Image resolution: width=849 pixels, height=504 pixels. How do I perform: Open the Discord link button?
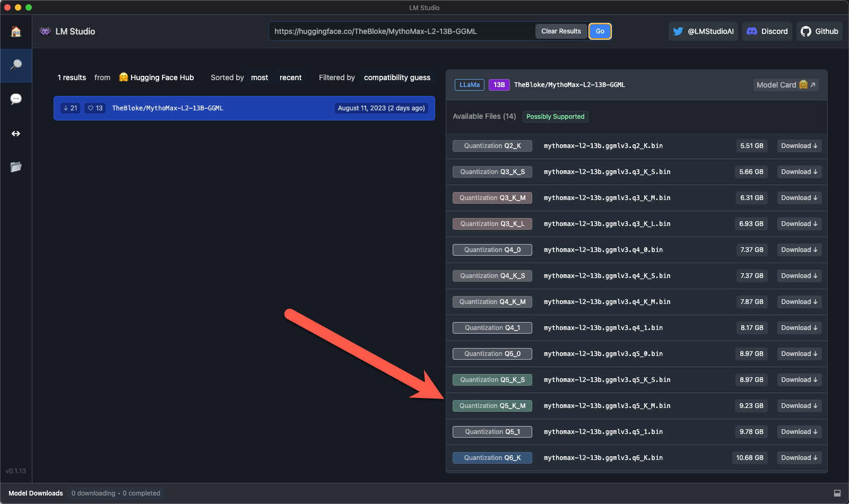coord(767,31)
